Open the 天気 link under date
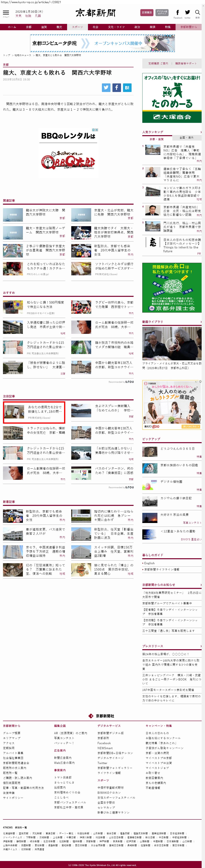Image resolution: width=205 pixels, height=868 pixels. 18,16
